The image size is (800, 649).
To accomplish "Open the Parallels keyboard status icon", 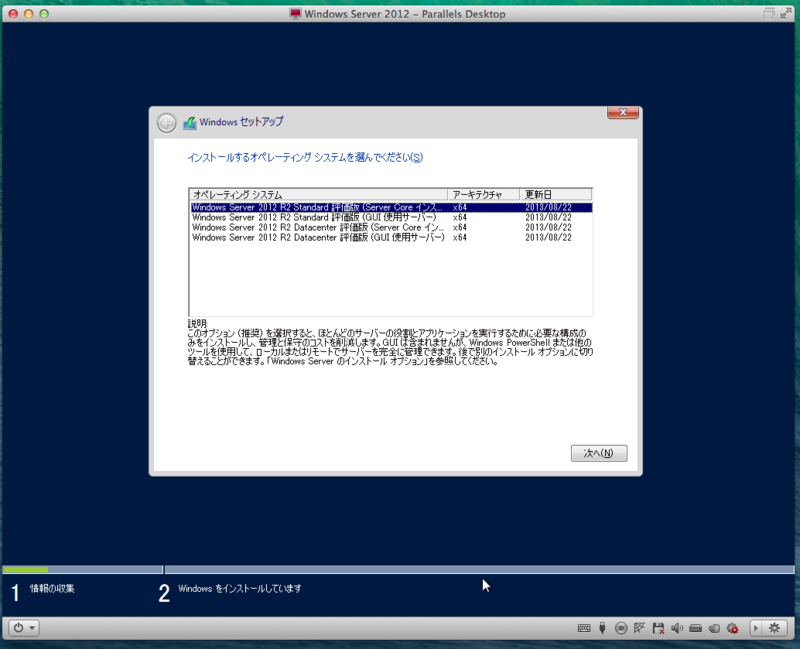I will pyautogui.click(x=584, y=628).
